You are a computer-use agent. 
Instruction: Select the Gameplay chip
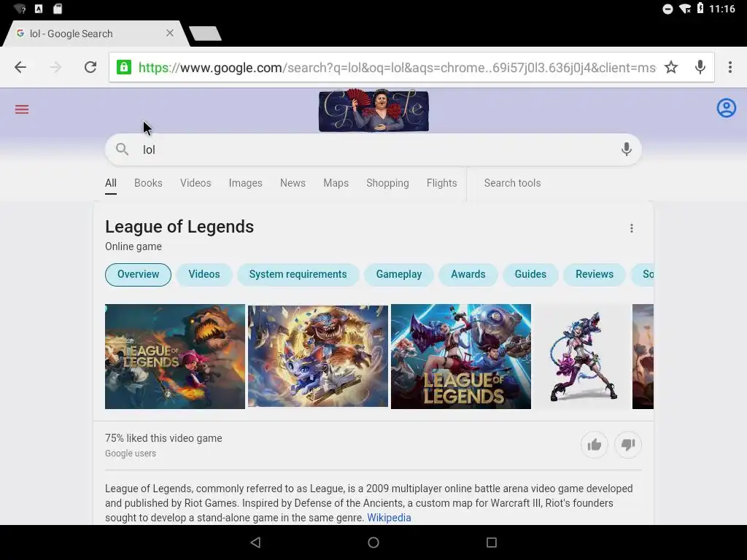(399, 275)
